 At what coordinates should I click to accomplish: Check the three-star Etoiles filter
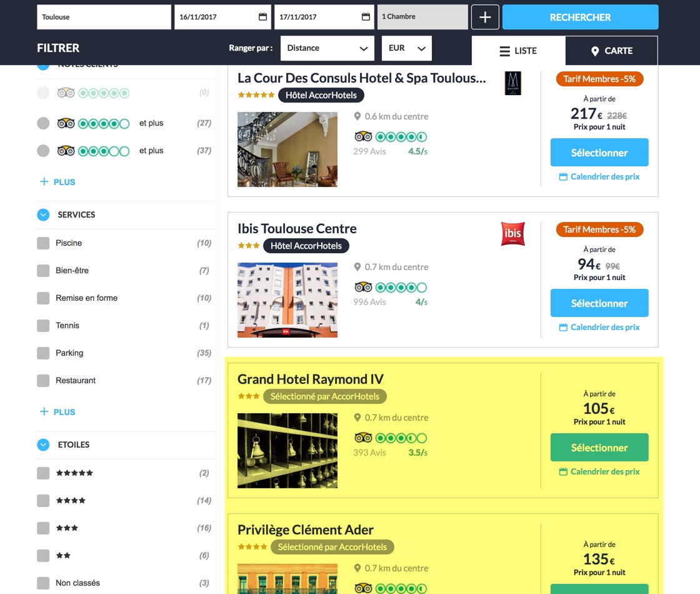[x=43, y=528]
